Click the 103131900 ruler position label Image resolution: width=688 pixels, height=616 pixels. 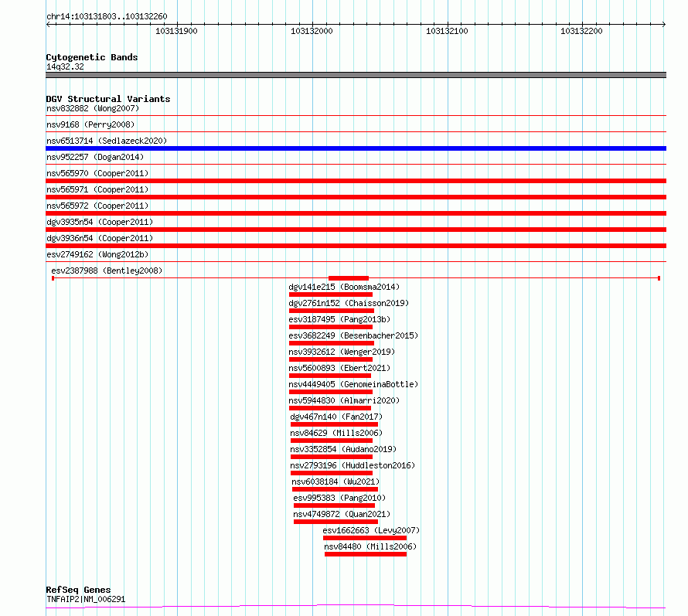pyautogui.click(x=176, y=31)
